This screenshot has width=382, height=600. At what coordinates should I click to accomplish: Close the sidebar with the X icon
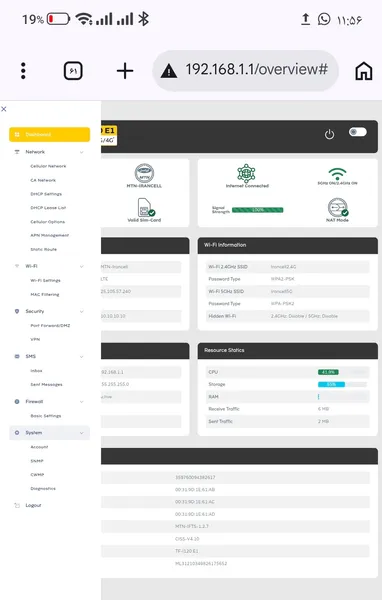pyautogui.click(x=4, y=109)
